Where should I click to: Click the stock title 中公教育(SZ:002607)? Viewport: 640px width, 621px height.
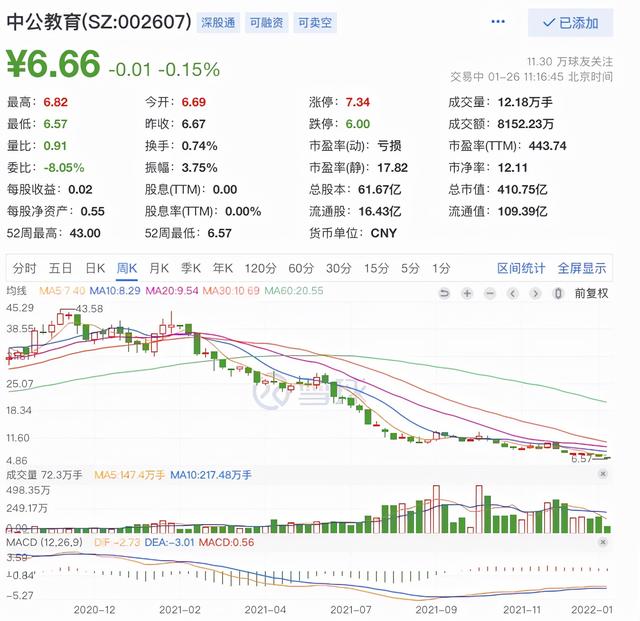coord(99,22)
